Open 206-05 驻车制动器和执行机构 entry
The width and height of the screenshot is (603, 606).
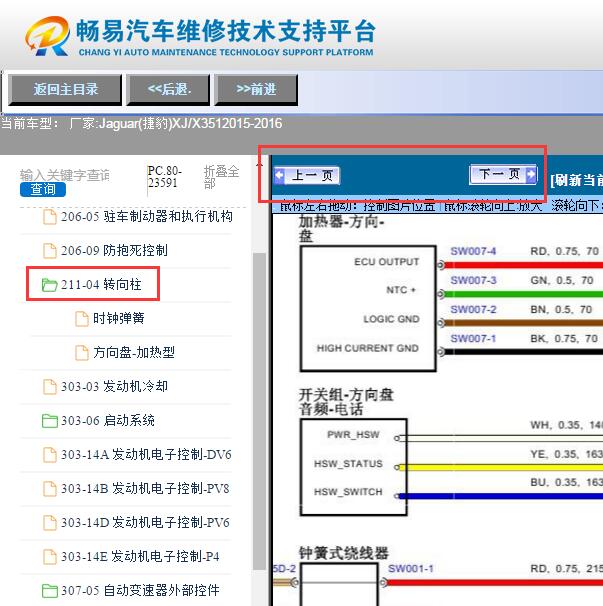click(146, 216)
